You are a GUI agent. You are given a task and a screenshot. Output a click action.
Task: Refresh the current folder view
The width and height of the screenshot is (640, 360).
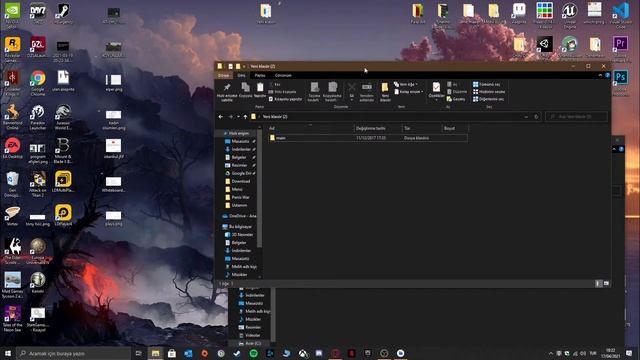click(536, 117)
